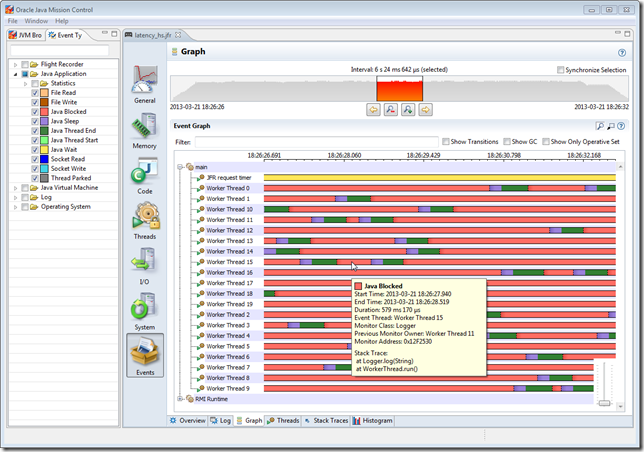Viewport: 644px width, 452px height.
Task: Click the Event Graph Filter text field
Action: tap(317, 142)
